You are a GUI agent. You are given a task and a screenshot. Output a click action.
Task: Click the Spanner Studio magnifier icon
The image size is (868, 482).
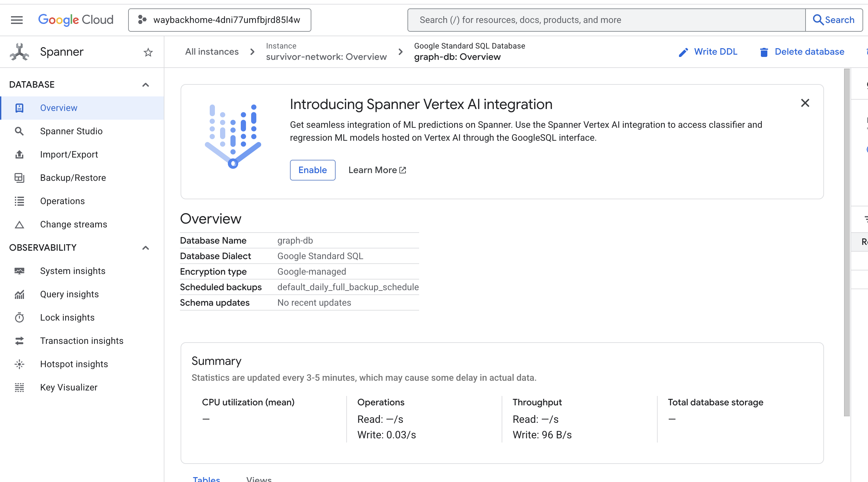point(19,131)
